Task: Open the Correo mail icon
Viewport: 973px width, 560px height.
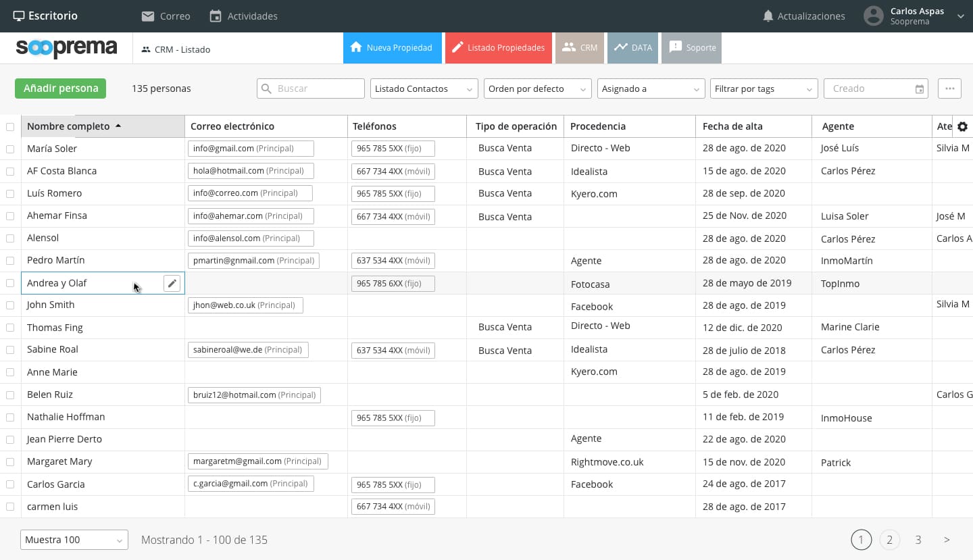Action: tap(148, 16)
